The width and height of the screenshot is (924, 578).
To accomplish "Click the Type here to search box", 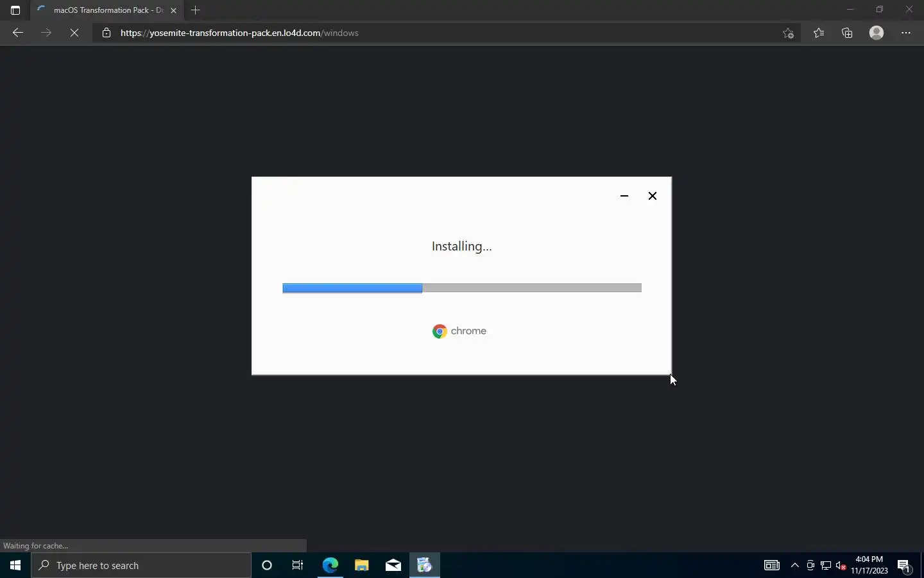I will click(141, 565).
